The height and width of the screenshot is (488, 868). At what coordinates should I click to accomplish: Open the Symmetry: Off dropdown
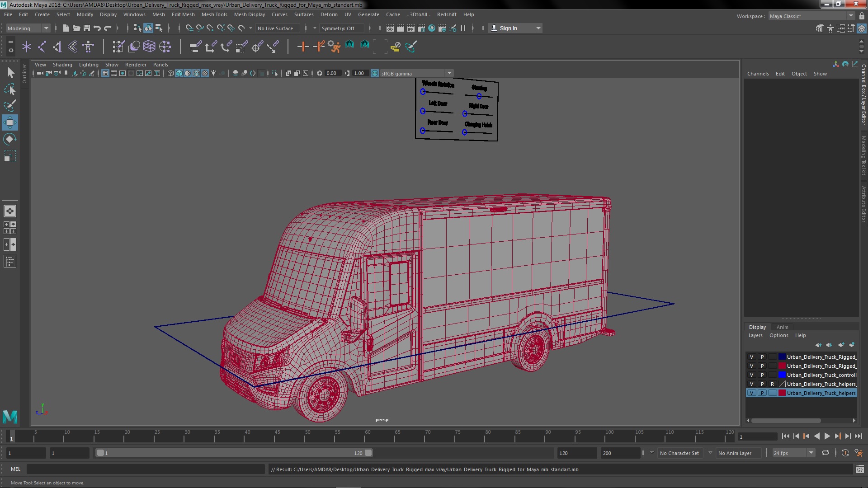pyautogui.click(x=341, y=28)
